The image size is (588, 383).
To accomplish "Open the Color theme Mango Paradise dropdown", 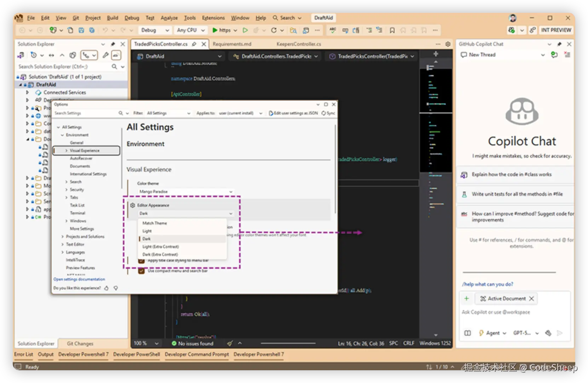I will click(185, 191).
